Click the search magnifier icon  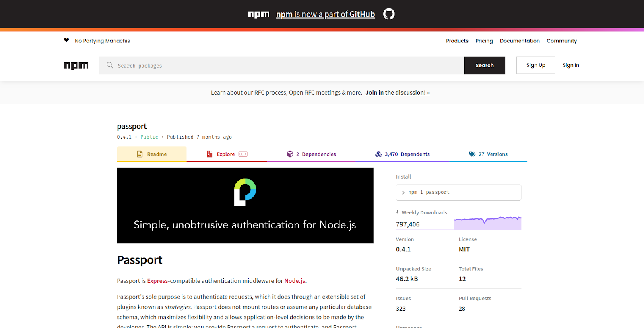[x=110, y=65]
